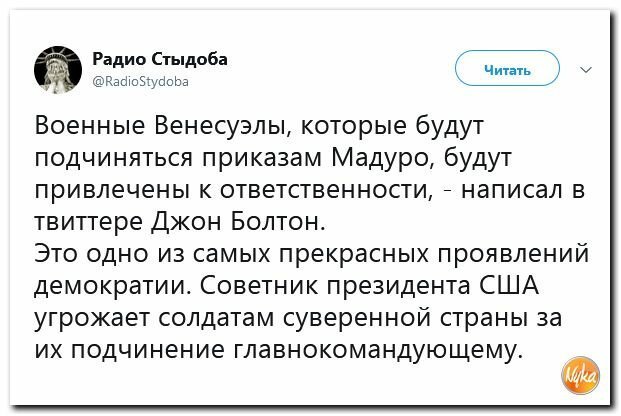Viewport: 621px width, 416px height.
Task: Open the tweet options chevron
Action: [x=586, y=70]
